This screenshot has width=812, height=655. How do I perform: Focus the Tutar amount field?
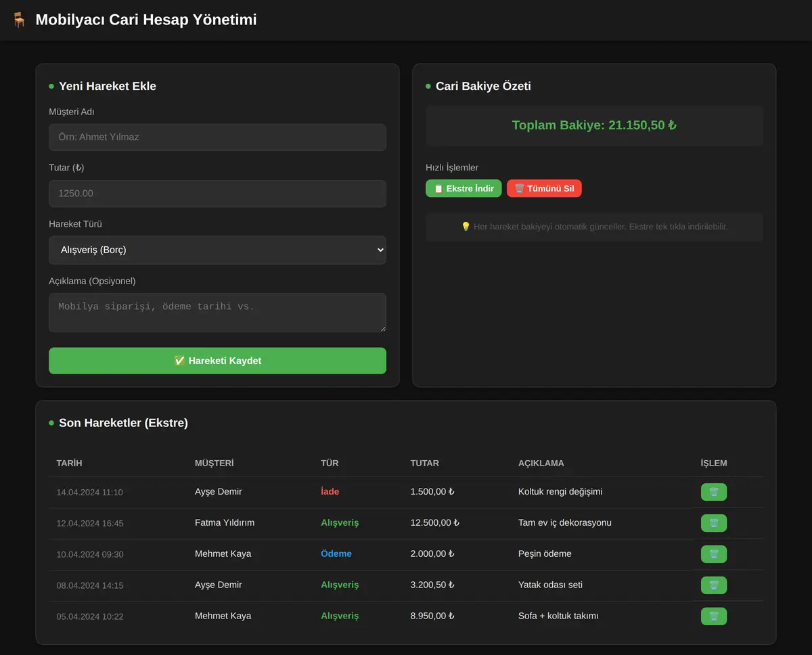click(217, 194)
